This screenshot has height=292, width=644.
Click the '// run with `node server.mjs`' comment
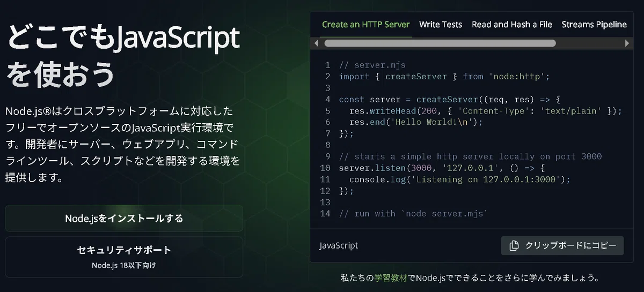point(414,214)
